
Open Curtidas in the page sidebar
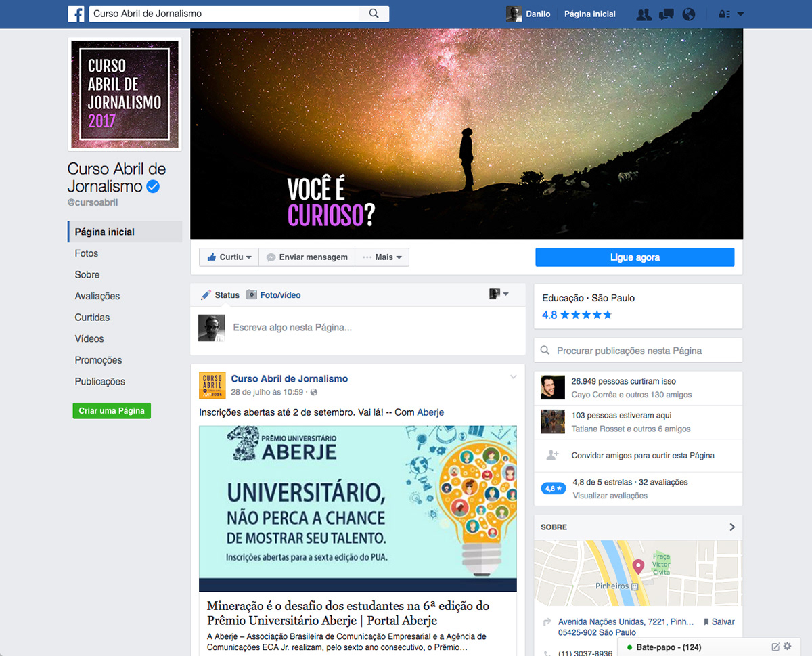pos(92,318)
